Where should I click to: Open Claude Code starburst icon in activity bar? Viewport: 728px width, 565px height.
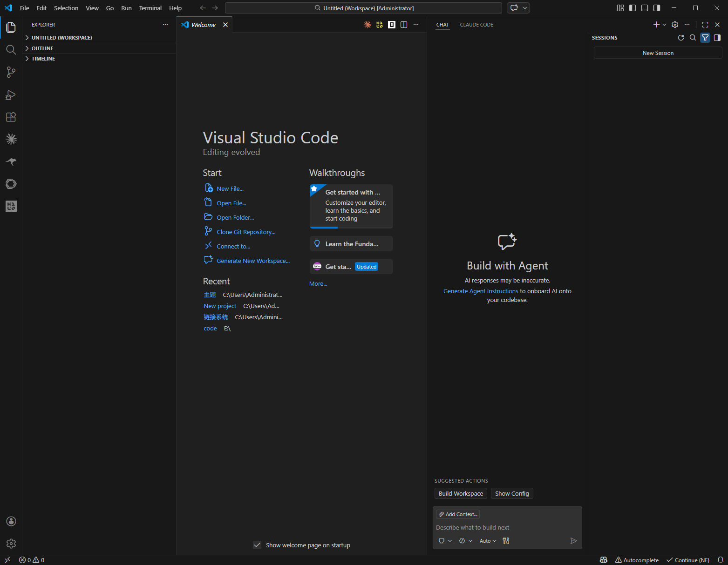(11, 139)
